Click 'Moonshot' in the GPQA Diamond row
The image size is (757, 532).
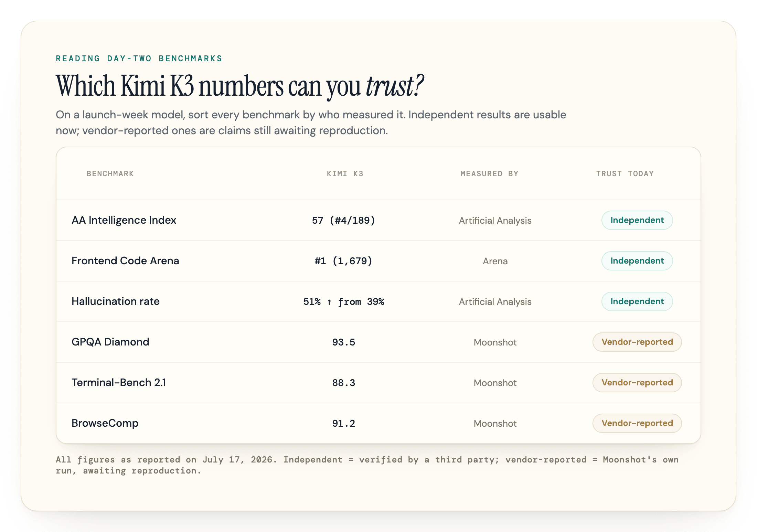click(495, 342)
